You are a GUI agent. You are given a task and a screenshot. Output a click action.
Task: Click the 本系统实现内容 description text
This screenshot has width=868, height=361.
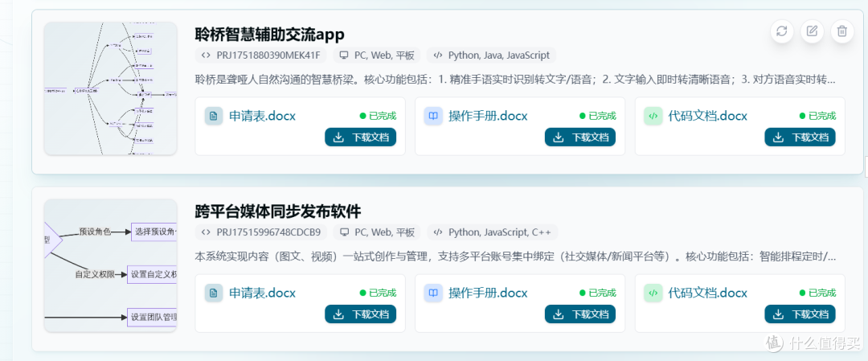click(515, 256)
